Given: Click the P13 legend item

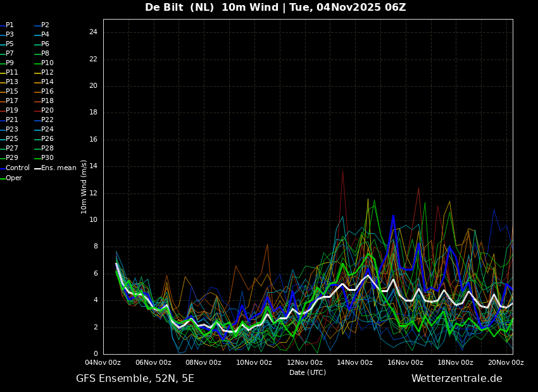Looking at the screenshot, I should tap(12, 82).
